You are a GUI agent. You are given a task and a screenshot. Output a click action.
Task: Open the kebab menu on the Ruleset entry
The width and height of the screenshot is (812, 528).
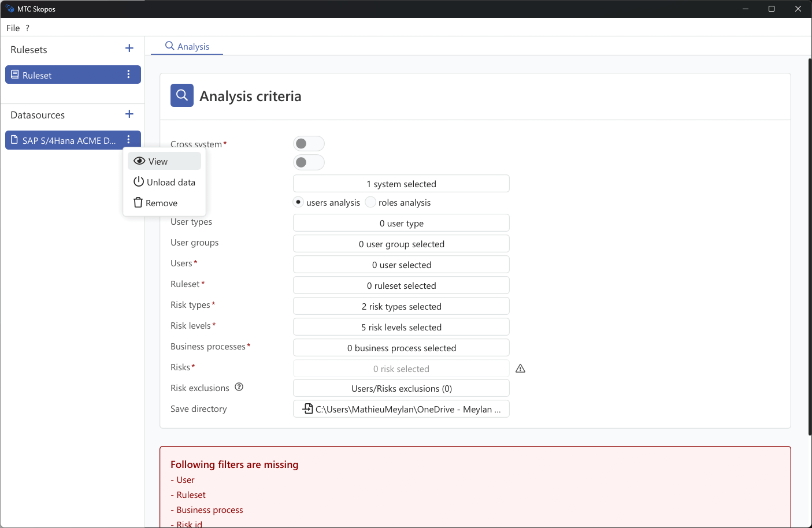point(128,74)
